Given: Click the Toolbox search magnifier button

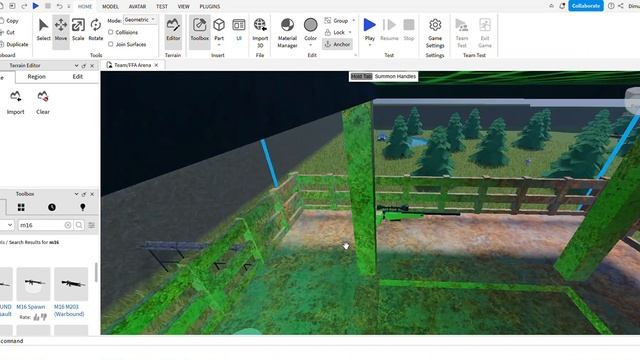Looking at the screenshot, I should click(x=79, y=225).
